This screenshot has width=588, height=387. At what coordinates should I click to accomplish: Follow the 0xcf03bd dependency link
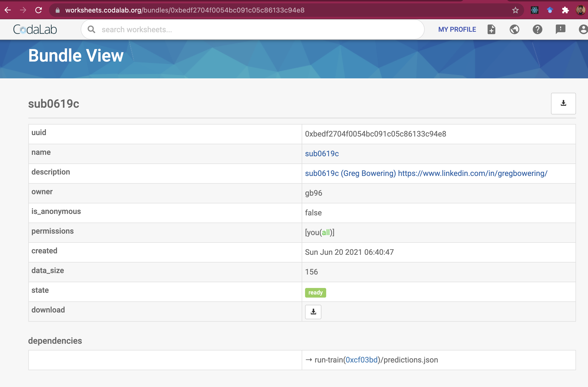[361, 360]
